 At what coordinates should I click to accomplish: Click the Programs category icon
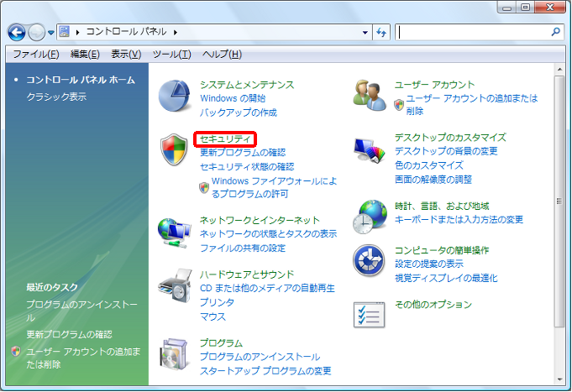pos(175,355)
